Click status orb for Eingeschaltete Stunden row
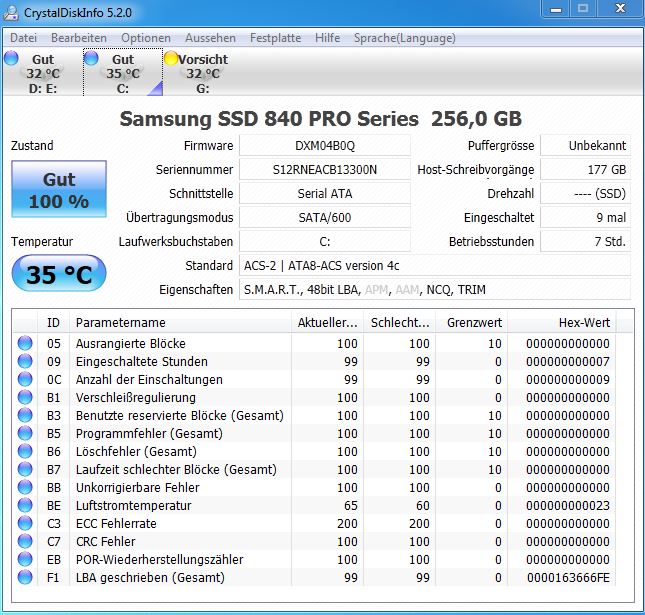Screen dimensions: 645x615 click(x=25, y=361)
